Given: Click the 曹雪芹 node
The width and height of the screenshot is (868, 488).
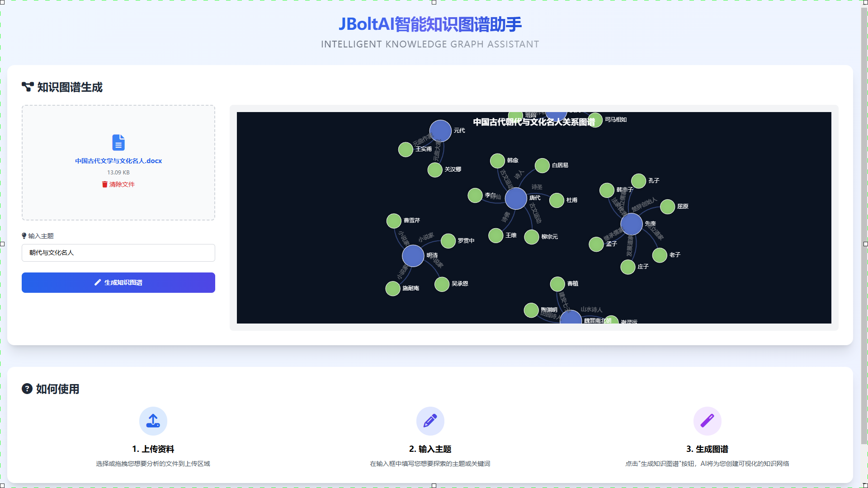Looking at the screenshot, I should pyautogui.click(x=394, y=221).
